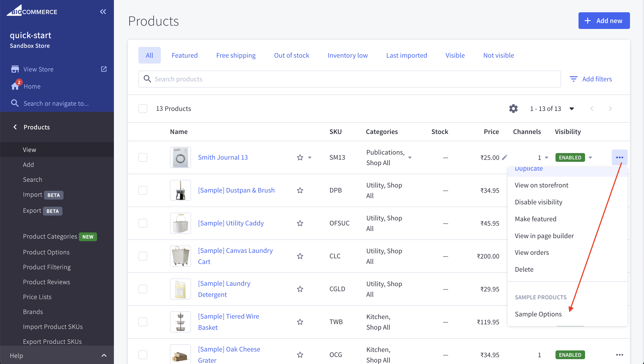
Task: Star the Tiered Wire Basket product
Action: (x=300, y=322)
